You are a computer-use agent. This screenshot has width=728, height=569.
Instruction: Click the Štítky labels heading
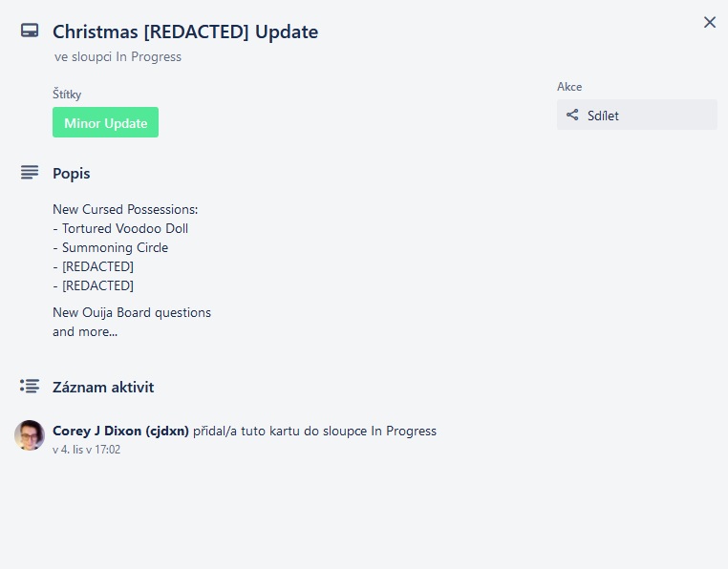pos(67,95)
